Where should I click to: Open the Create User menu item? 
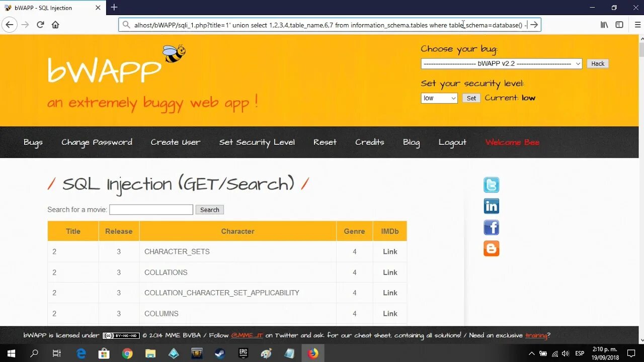(x=176, y=142)
